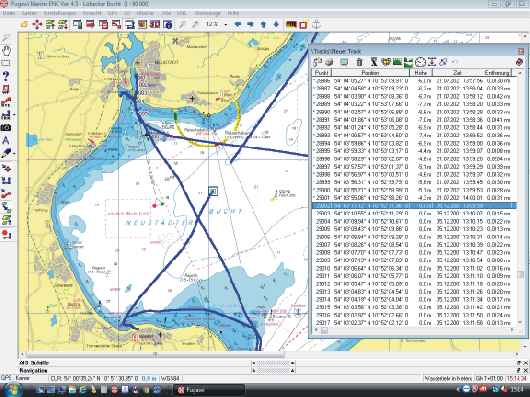The image size is (530, 397).
Task: Open dropdown arrow at end of track panel toolbar
Action: pyautogui.click(x=454, y=62)
